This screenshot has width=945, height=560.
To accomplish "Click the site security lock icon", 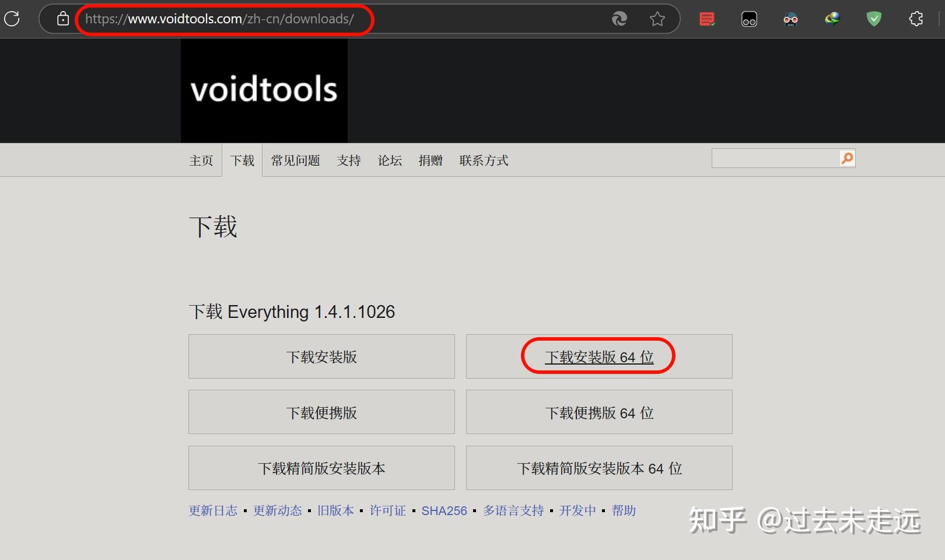I will pyautogui.click(x=62, y=19).
